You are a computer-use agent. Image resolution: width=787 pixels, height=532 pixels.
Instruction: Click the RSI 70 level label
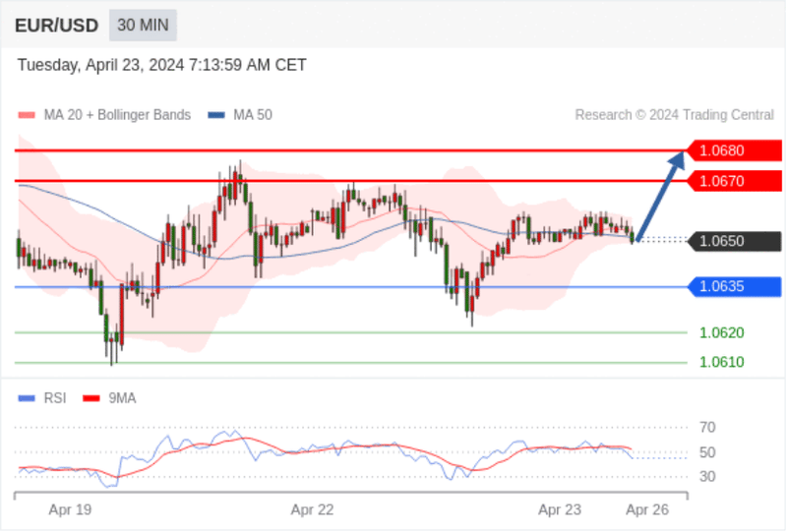click(707, 428)
